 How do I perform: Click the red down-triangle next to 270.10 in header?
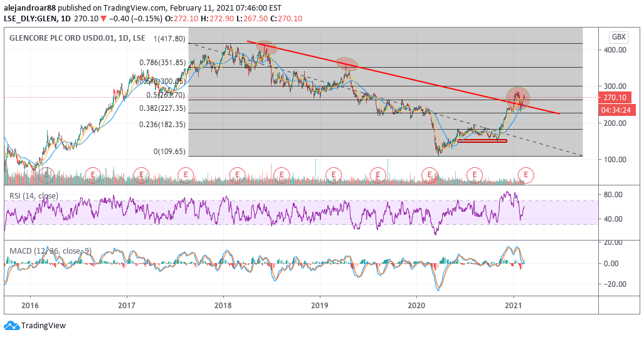(x=104, y=18)
